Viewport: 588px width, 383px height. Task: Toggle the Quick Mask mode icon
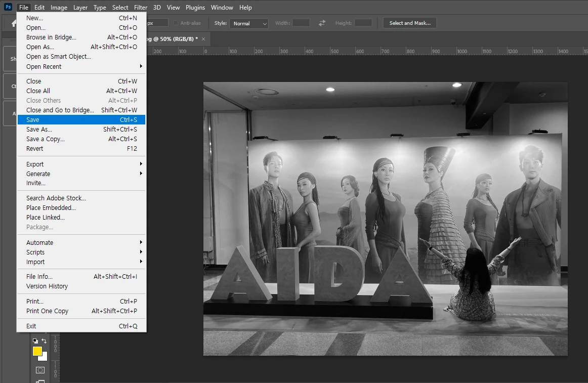40,370
